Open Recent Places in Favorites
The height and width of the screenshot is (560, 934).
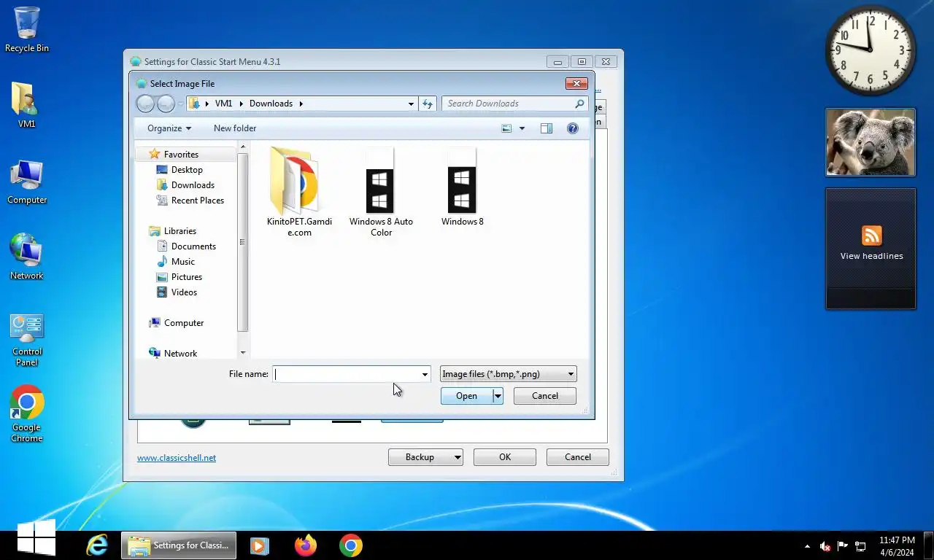(x=197, y=200)
